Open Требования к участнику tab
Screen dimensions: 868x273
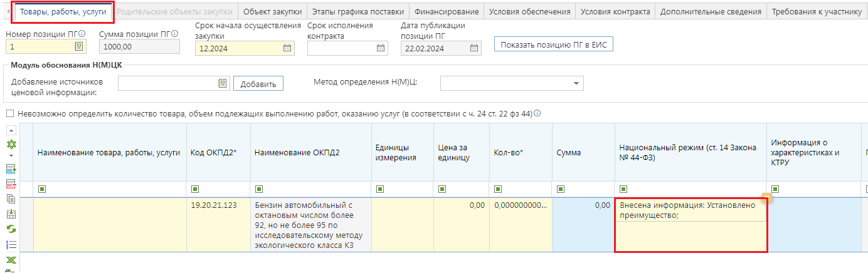click(817, 12)
